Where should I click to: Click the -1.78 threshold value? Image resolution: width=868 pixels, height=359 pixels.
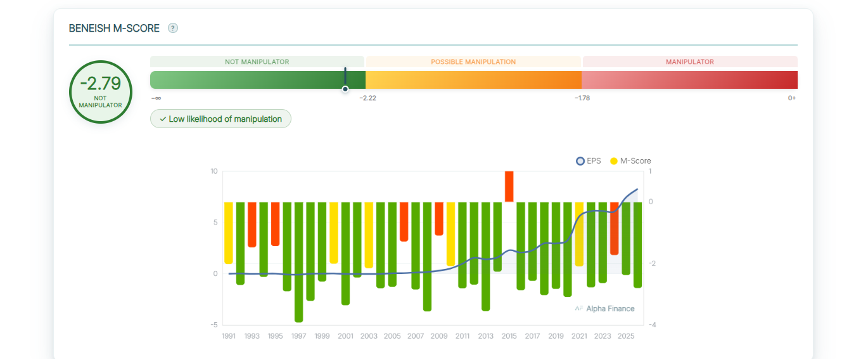(582, 98)
